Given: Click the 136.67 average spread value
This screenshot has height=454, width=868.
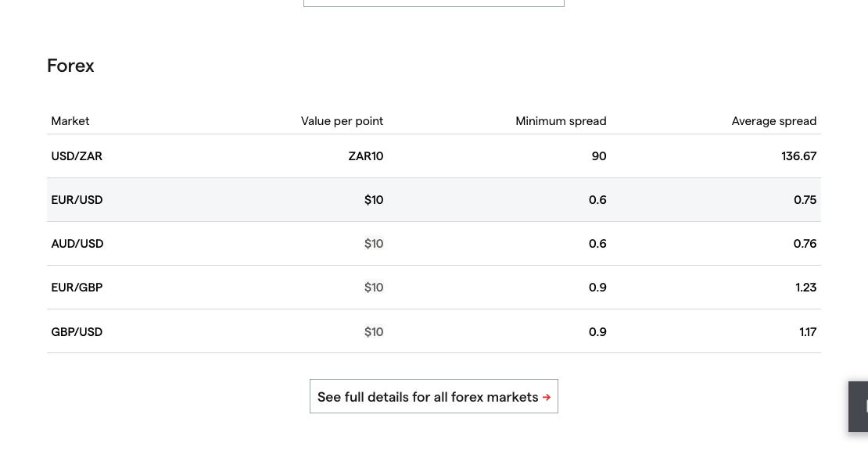Looking at the screenshot, I should 799,156.
